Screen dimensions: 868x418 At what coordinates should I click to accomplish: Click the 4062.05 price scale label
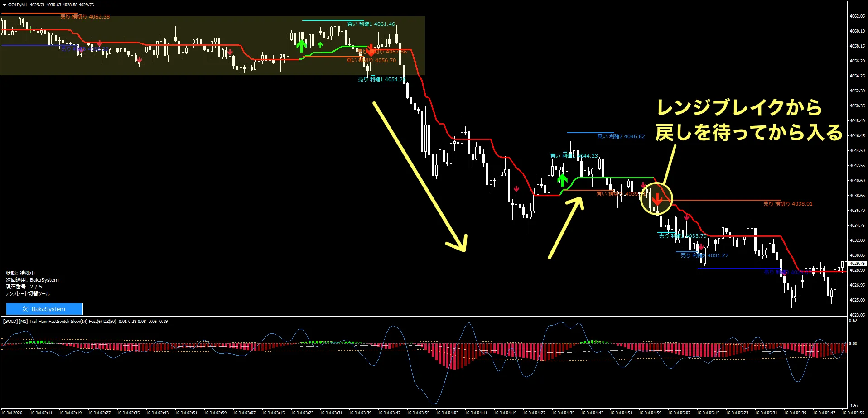(x=857, y=16)
